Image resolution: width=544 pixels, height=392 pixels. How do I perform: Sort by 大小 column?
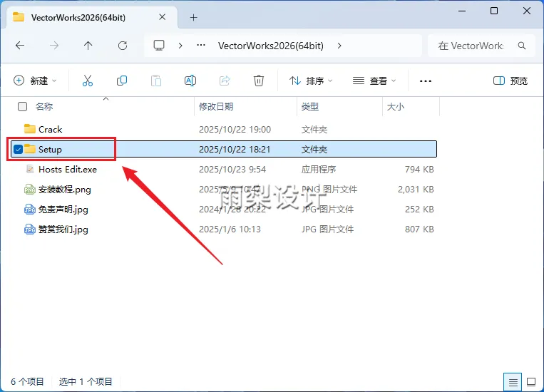pyautogui.click(x=396, y=106)
